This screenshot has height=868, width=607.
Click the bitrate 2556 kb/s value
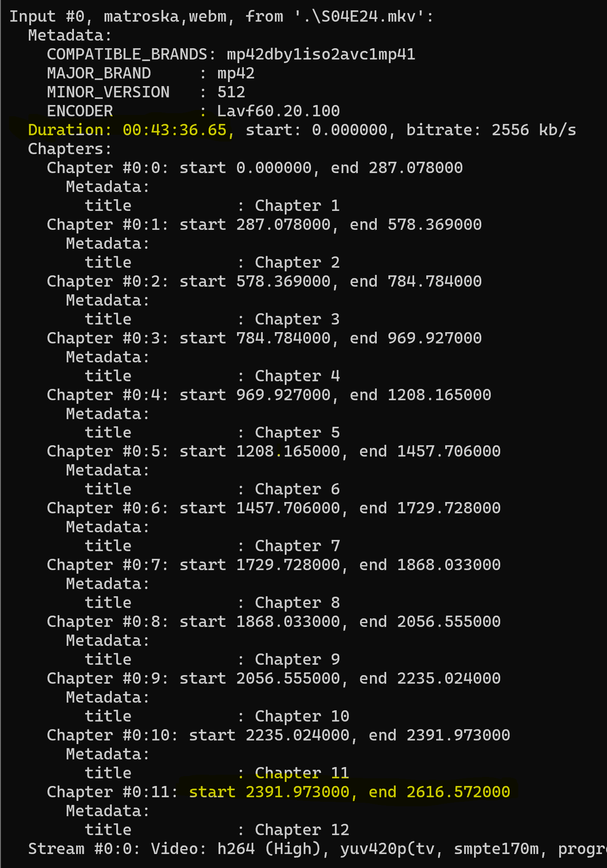click(x=534, y=130)
